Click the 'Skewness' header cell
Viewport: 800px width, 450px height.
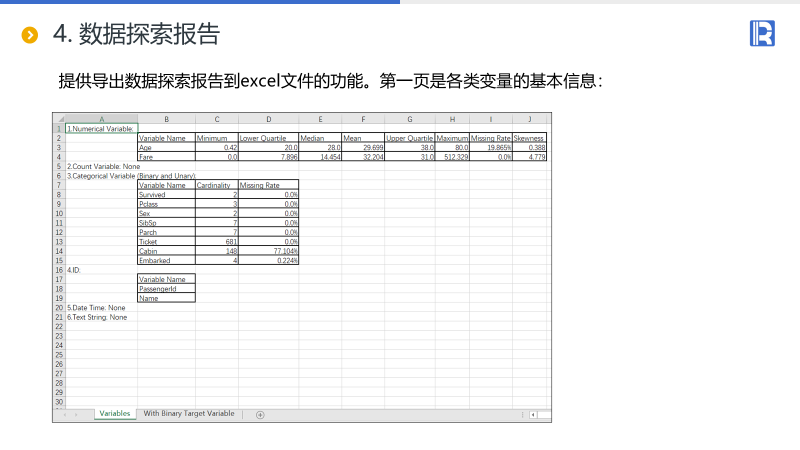click(530, 138)
